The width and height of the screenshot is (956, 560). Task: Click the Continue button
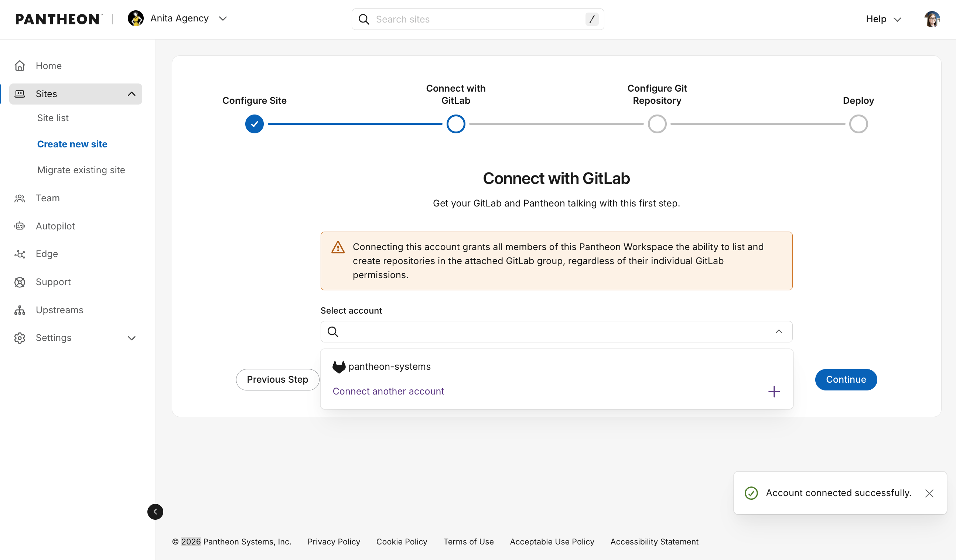point(846,379)
